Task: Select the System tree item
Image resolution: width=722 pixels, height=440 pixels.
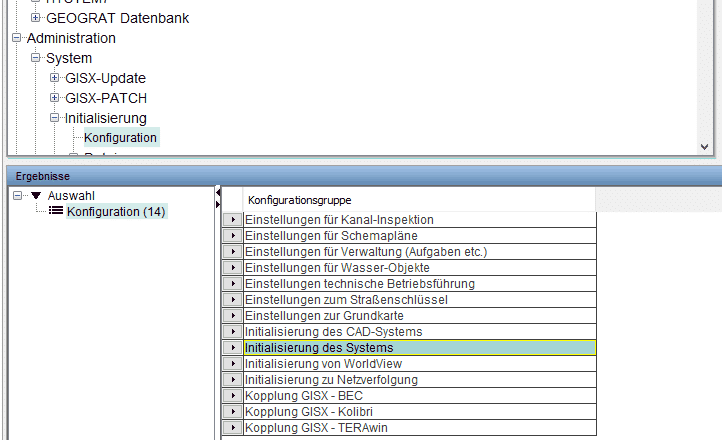Action: (69, 58)
